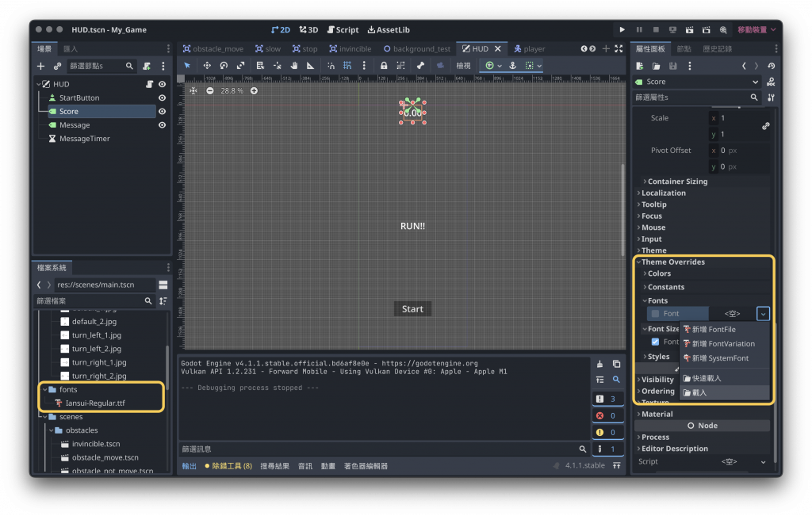The width and height of the screenshot is (812, 516).
Task: Switch to the Script workspace
Action: click(x=343, y=29)
